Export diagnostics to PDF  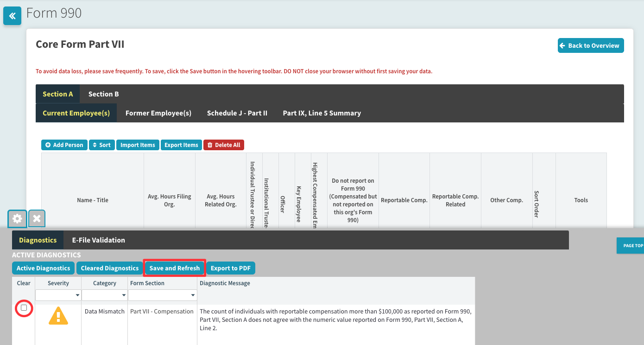pos(231,268)
